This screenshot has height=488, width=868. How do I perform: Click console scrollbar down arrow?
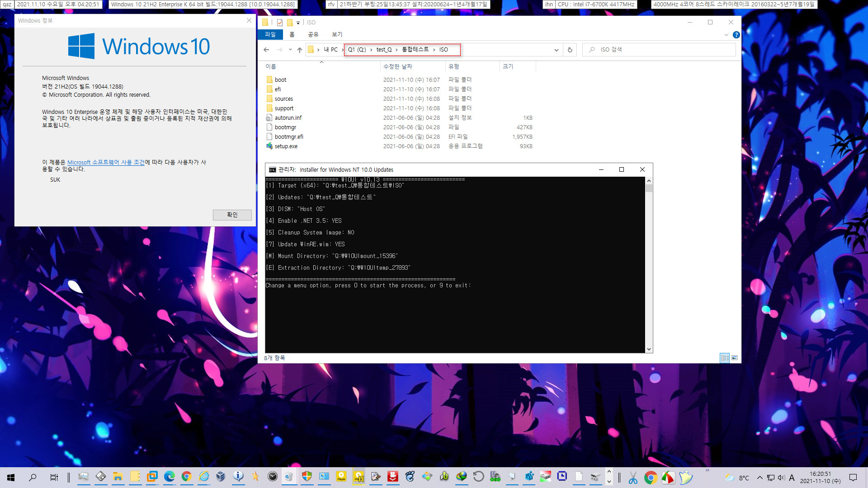click(x=649, y=349)
